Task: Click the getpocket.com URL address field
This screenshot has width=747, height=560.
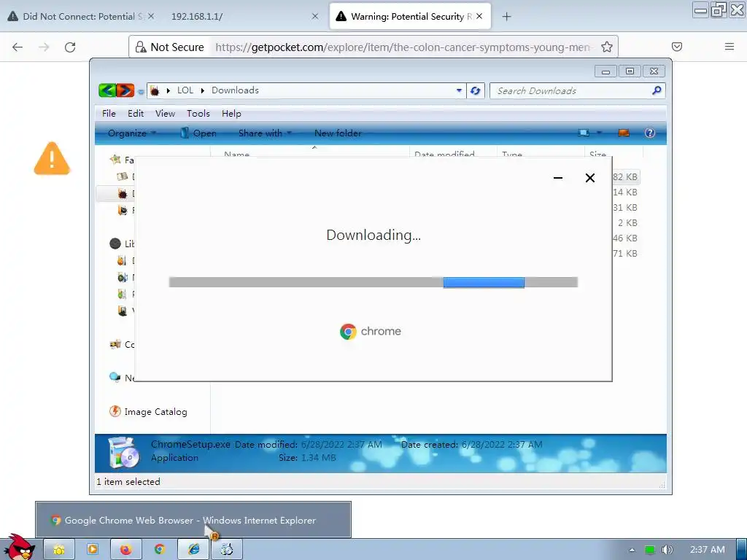Action: click(403, 47)
